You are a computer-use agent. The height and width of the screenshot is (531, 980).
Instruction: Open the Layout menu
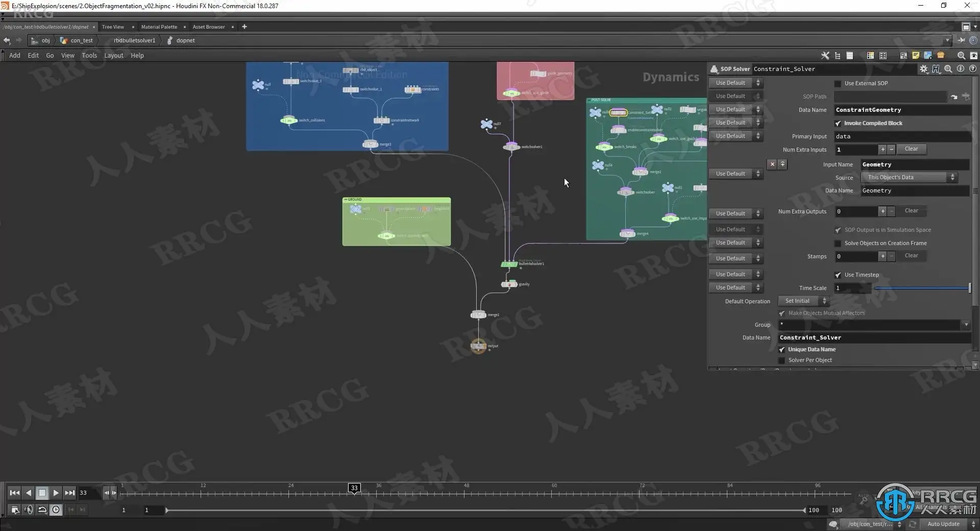[114, 56]
